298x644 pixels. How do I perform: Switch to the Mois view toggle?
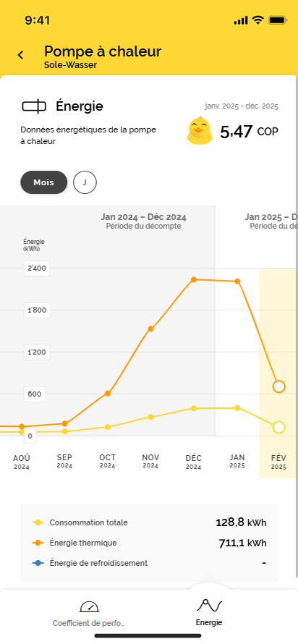44,182
